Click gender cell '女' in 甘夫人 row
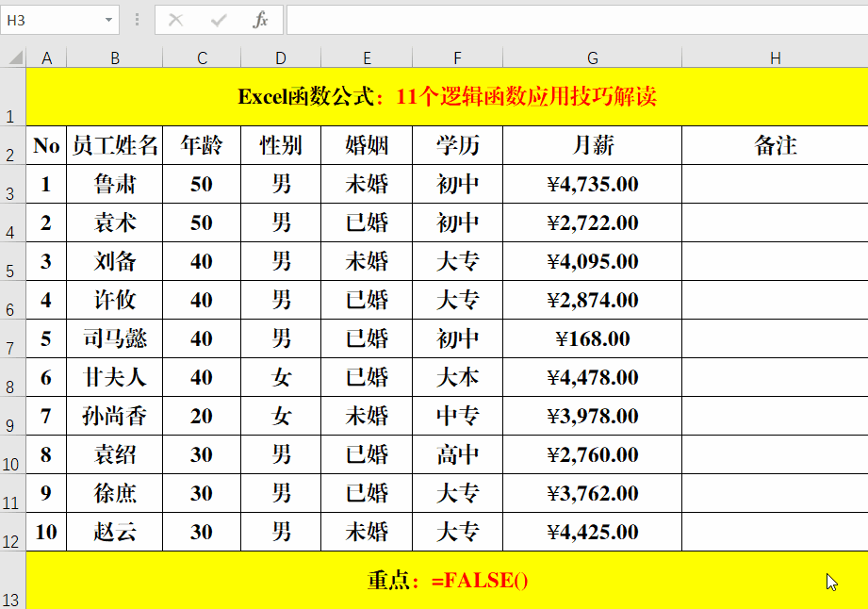Image resolution: width=868 pixels, height=609 pixels. click(x=281, y=377)
